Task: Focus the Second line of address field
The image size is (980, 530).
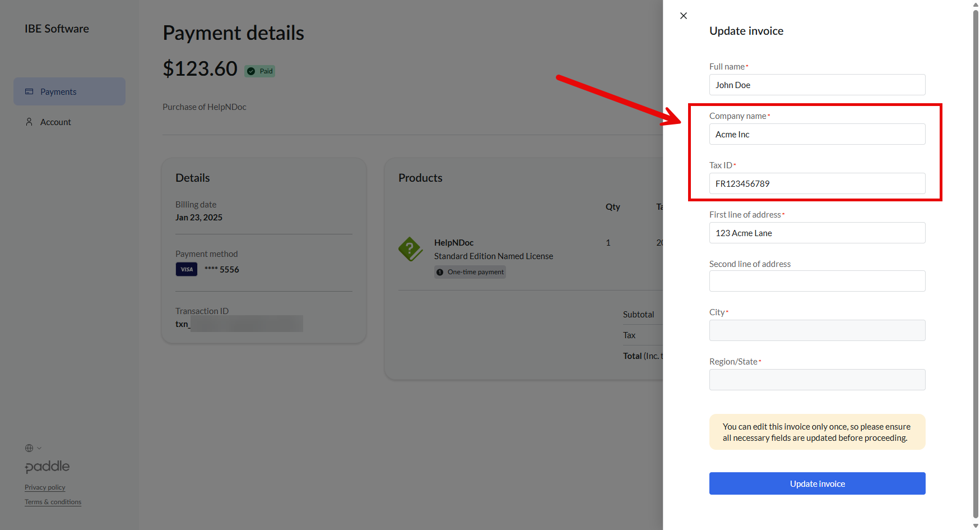Action: tap(817, 281)
